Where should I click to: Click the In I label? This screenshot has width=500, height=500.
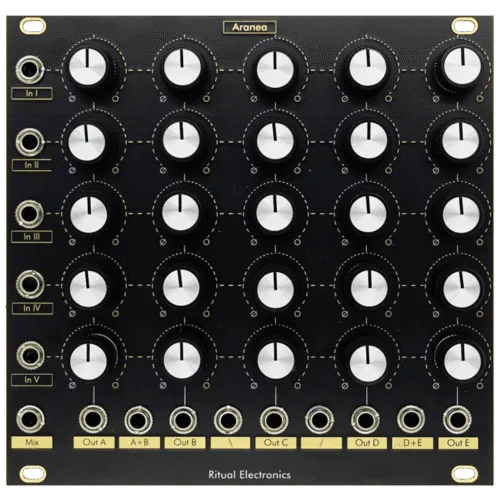32,93
